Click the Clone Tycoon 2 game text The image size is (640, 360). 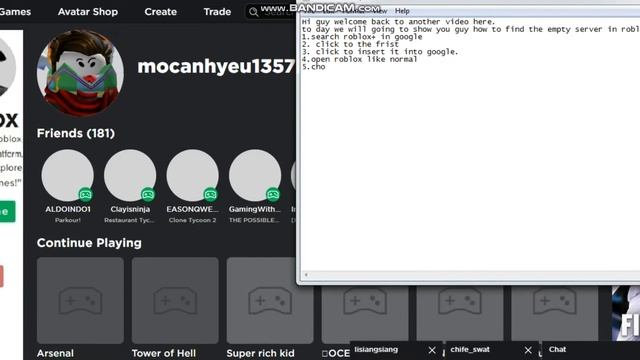(193, 220)
